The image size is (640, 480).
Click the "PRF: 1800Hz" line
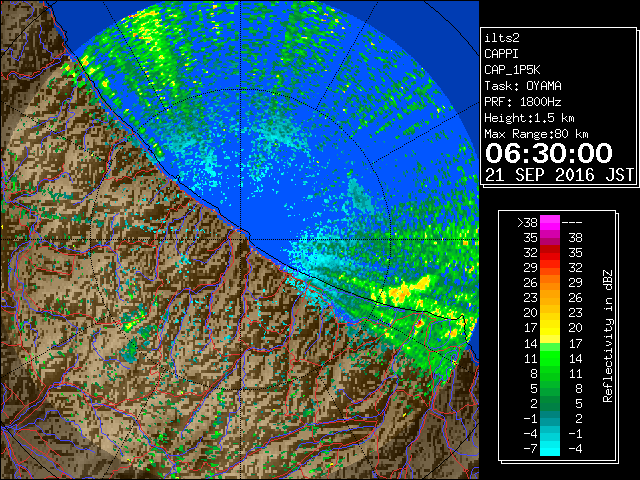[x=523, y=102]
